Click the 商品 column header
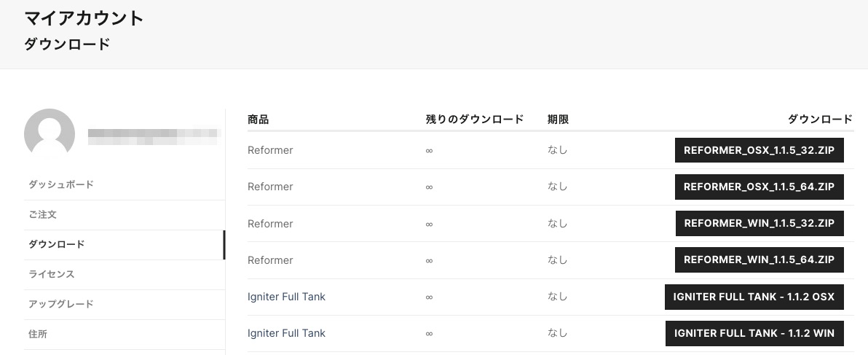This screenshot has height=355, width=868. tap(258, 119)
